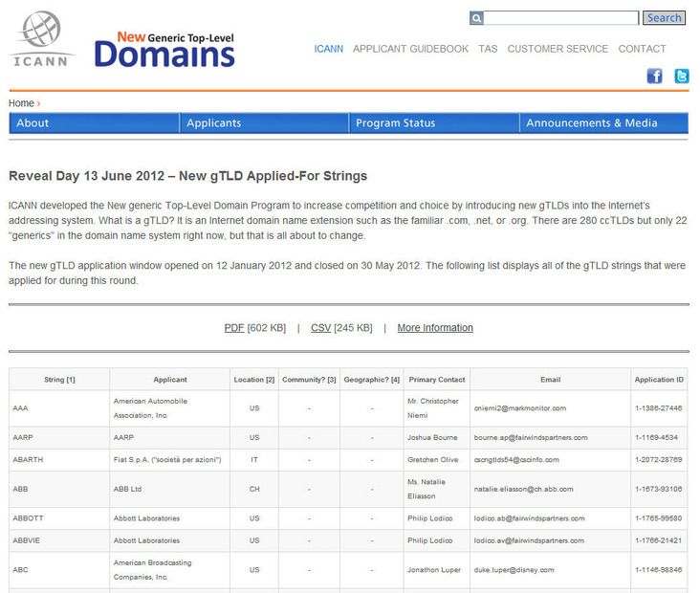The height and width of the screenshot is (593, 700).
Task: Click the Email column header
Action: pyautogui.click(x=550, y=379)
